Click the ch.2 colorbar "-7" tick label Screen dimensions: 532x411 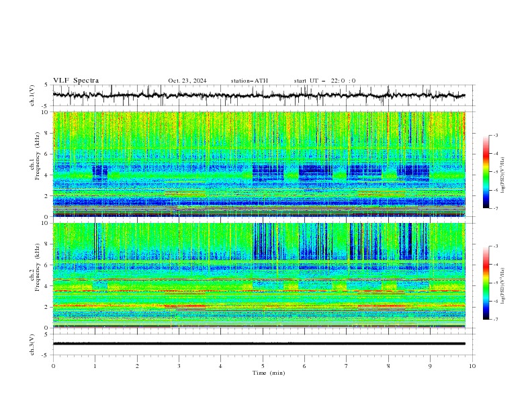click(x=496, y=319)
